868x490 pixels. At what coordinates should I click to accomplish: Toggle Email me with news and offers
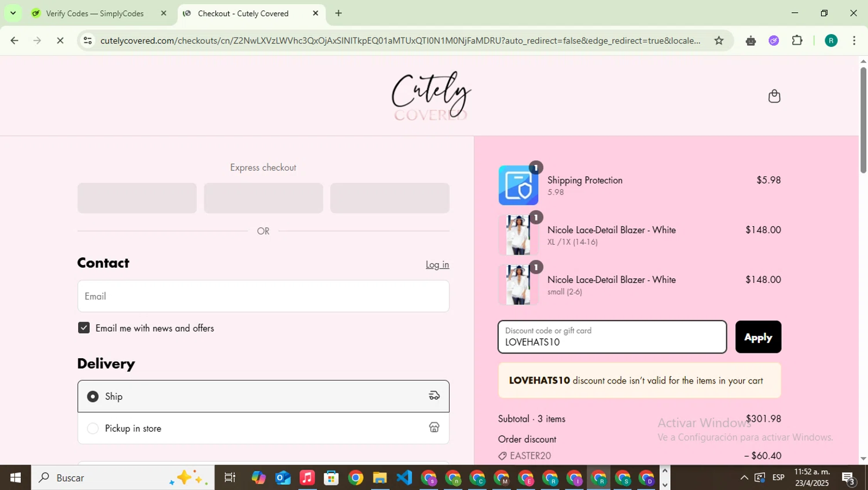click(84, 328)
